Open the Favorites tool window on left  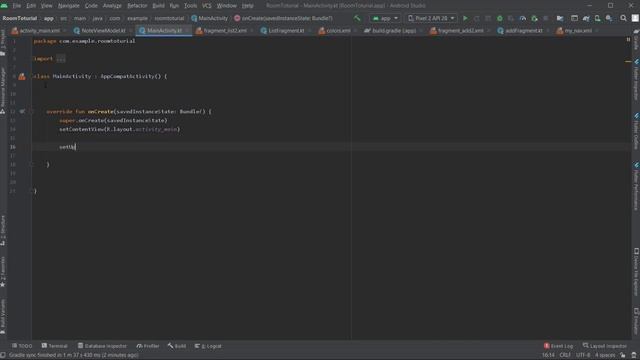[x=3, y=272]
